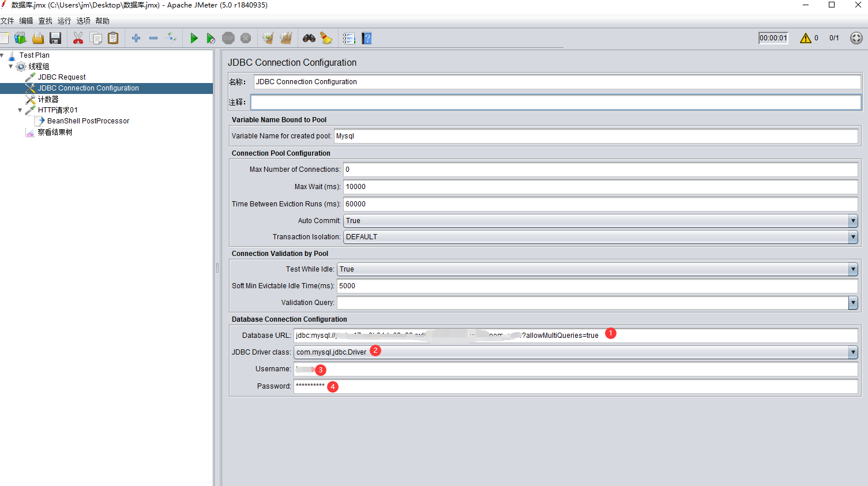Collapse the HTTP请求01 tree node

click(20, 110)
